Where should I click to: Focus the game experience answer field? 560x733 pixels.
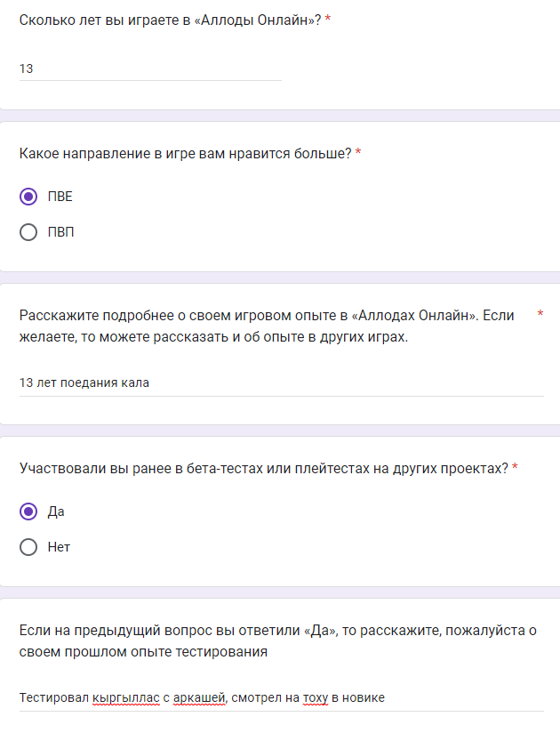[x=281, y=383]
